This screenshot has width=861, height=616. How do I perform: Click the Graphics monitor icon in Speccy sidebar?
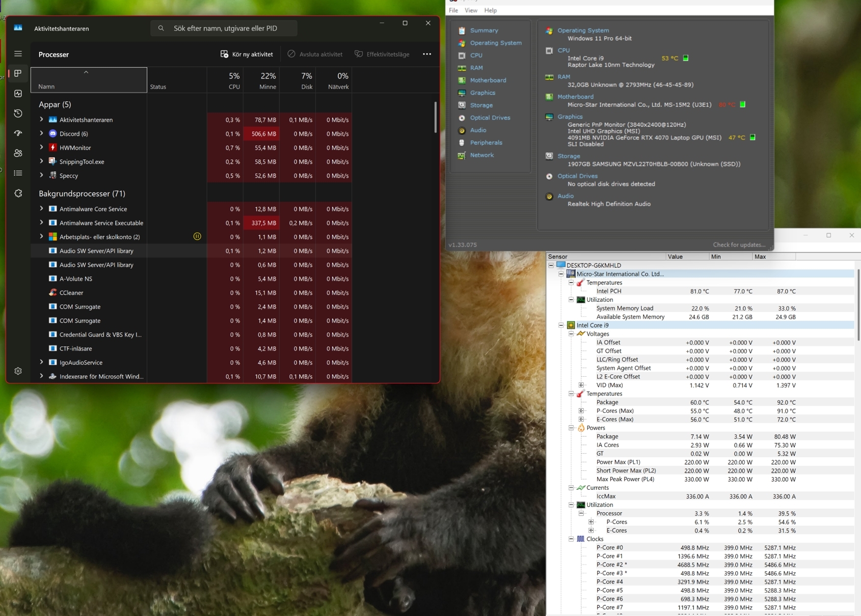click(x=462, y=93)
